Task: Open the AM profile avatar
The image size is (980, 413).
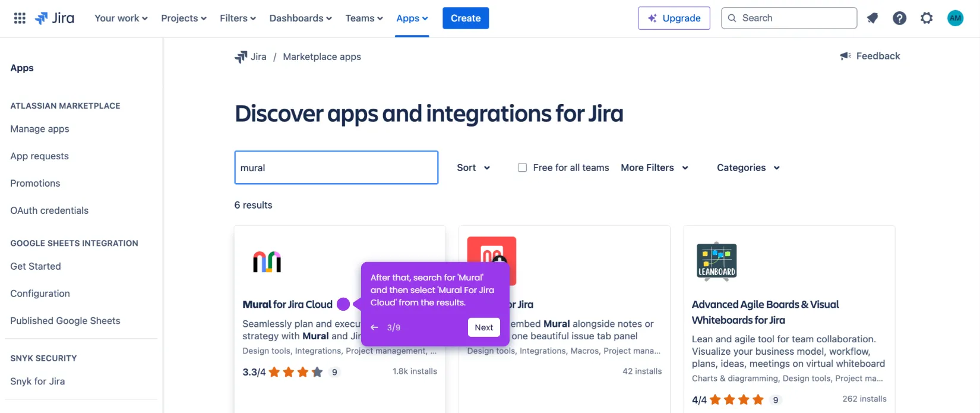Action: tap(955, 18)
